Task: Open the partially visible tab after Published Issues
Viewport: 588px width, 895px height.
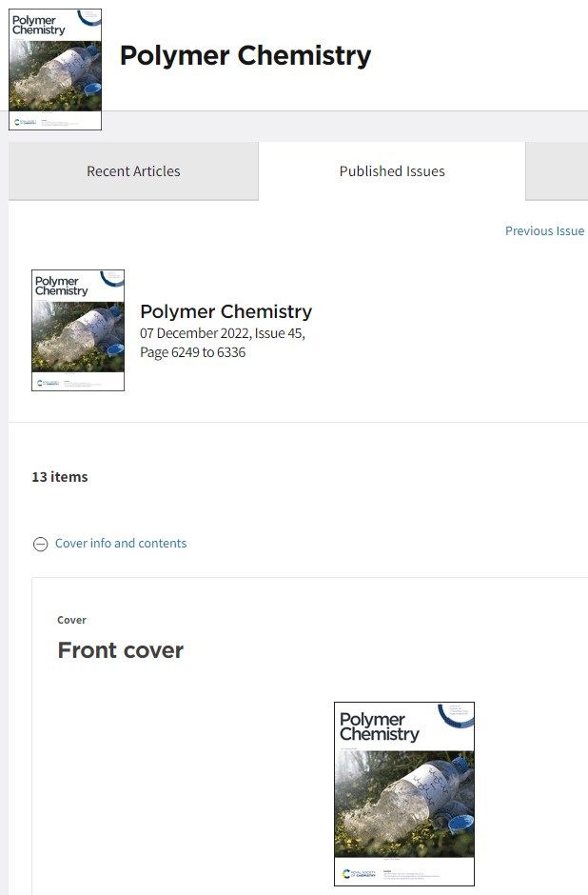Action: click(x=557, y=171)
